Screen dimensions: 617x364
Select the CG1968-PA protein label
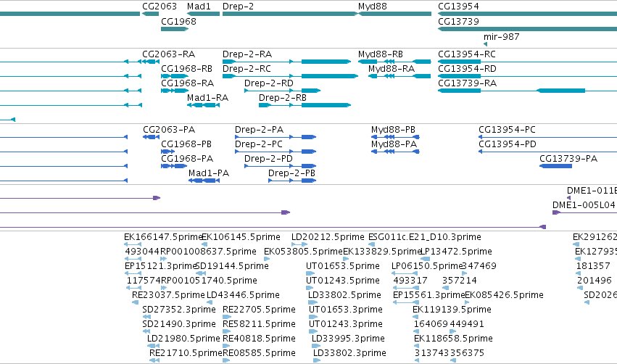click(x=187, y=159)
